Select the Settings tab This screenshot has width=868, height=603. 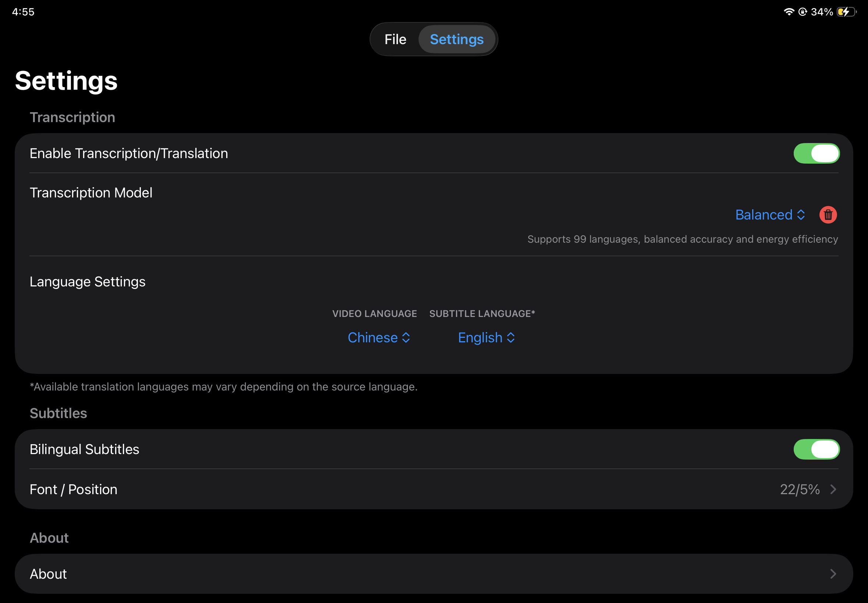point(456,39)
